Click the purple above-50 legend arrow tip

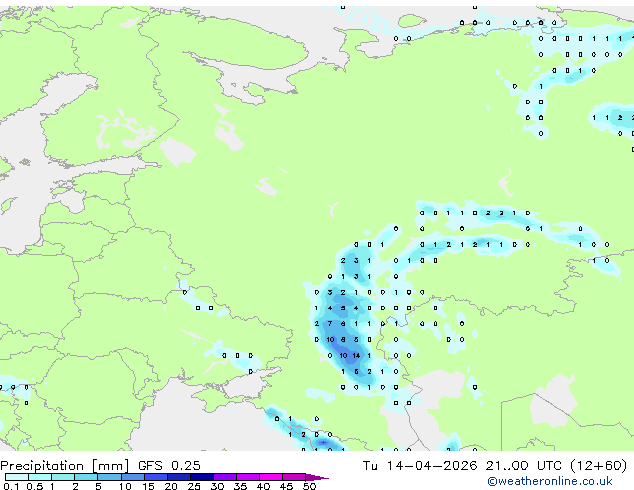[317, 477]
